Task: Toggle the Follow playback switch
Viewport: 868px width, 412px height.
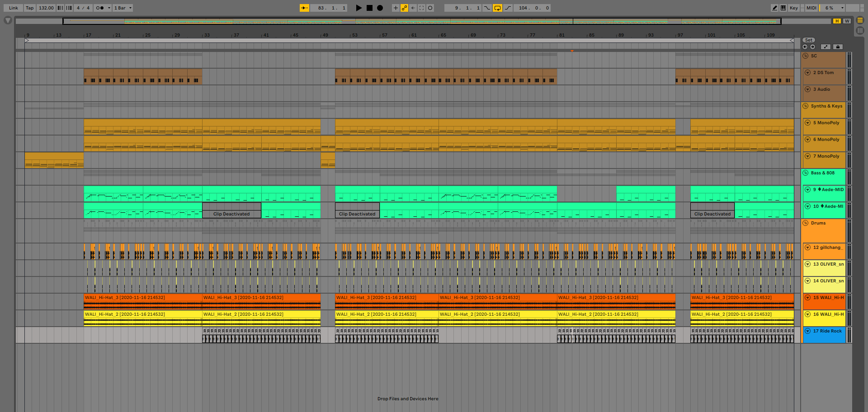Action: pyautogui.click(x=305, y=8)
